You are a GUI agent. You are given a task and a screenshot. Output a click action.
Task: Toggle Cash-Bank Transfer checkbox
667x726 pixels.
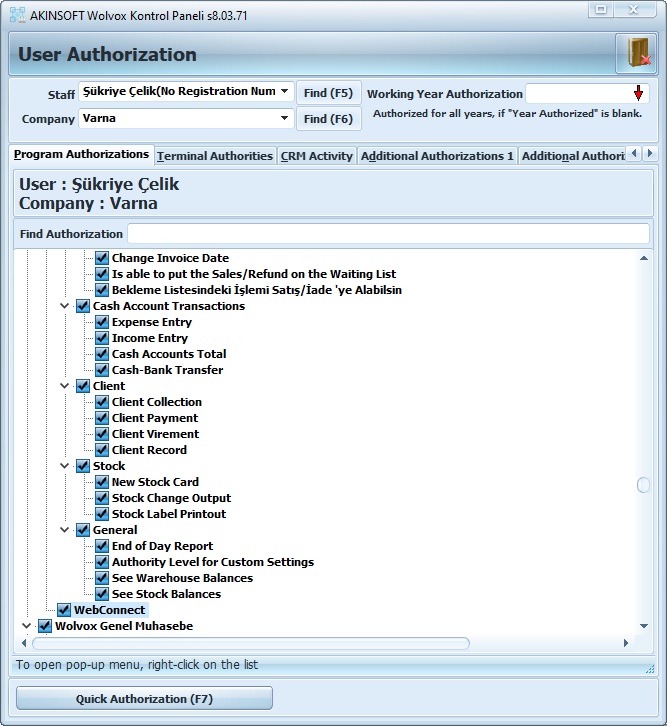[102, 370]
